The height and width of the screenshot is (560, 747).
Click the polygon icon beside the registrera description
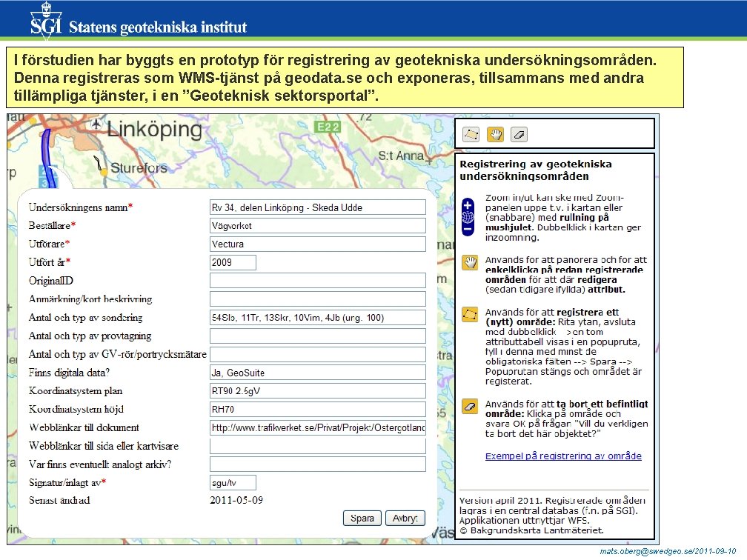470,316
